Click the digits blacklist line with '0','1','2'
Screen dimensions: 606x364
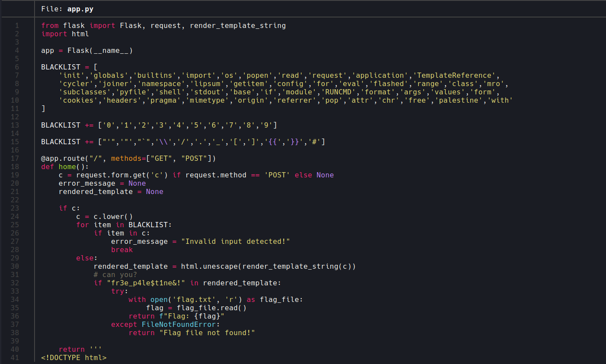(159, 125)
